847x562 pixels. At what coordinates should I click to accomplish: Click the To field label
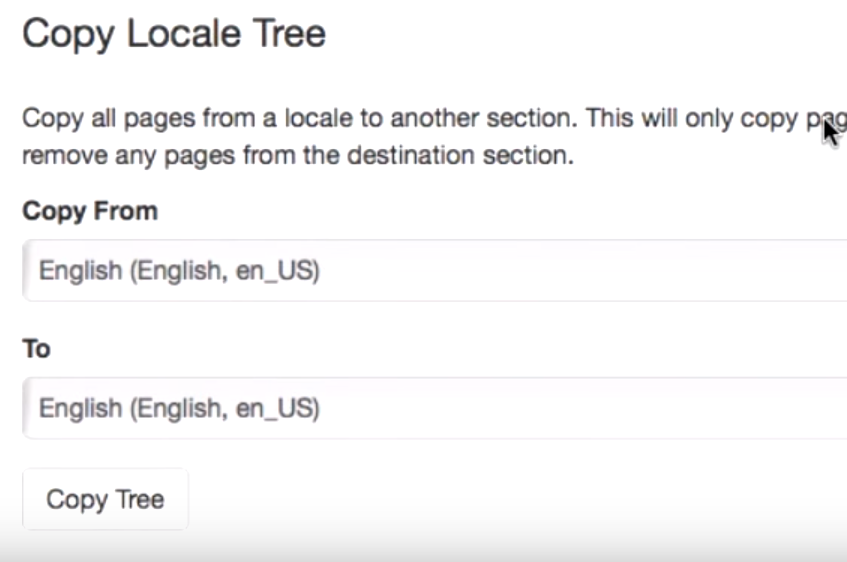coord(36,349)
